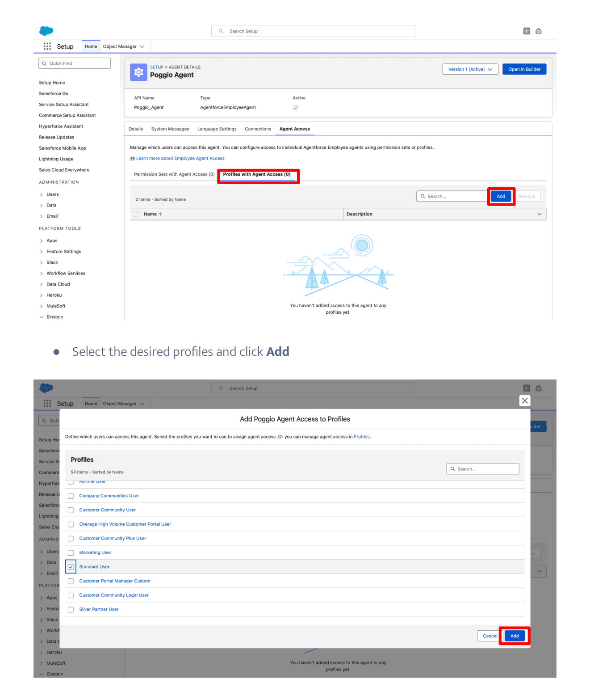Expand the Users section in sidebar
This screenshot has width=590, height=700.
click(x=42, y=194)
